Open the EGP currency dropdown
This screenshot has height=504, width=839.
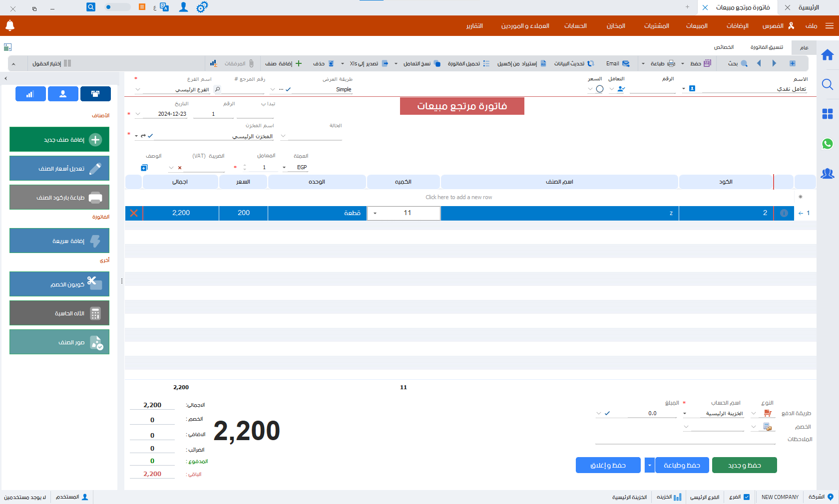click(x=284, y=168)
